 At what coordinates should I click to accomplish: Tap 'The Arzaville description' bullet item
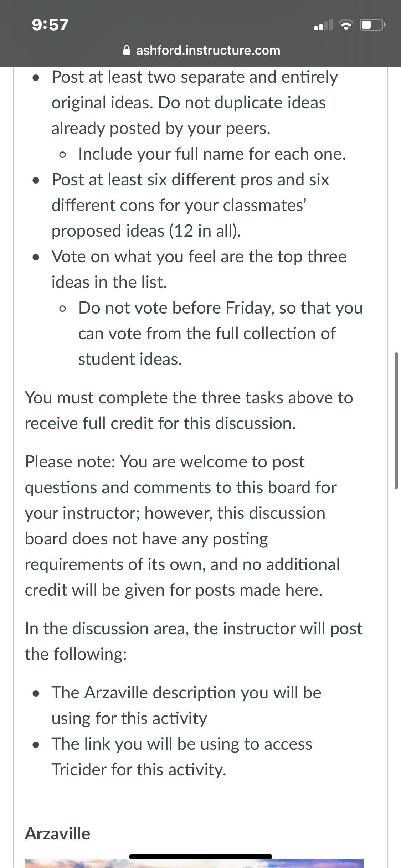[186, 706]
